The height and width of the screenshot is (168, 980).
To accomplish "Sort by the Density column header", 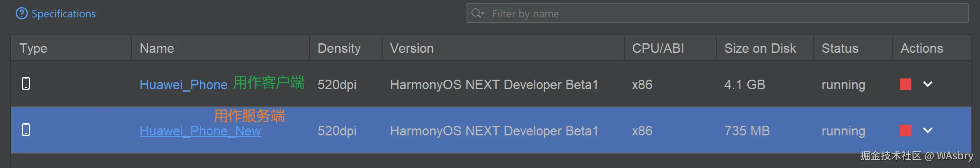I will click(x=339, y=48).
